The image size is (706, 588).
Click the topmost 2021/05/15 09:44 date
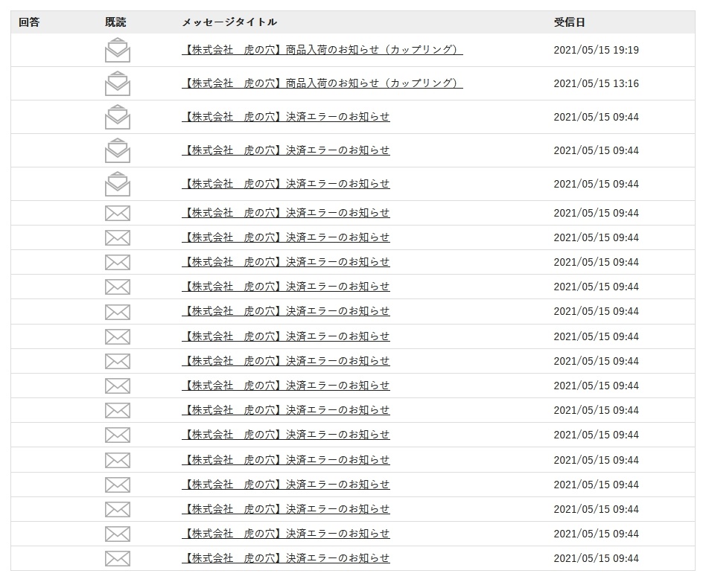pos(596,117)
